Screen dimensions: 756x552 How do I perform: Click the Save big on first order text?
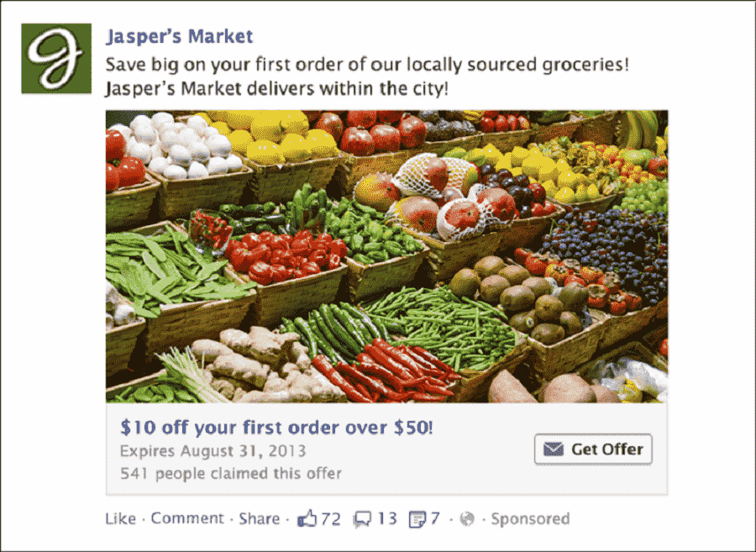click(367, 65)
